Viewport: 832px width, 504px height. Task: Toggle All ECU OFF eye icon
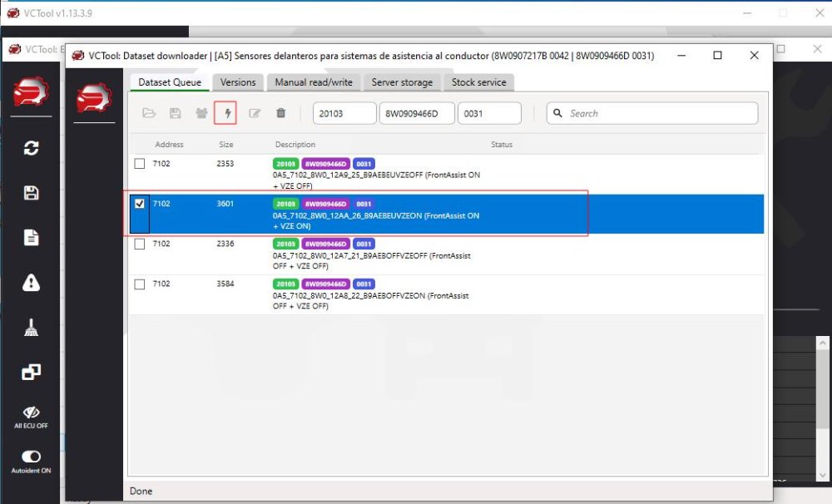[31, 412]
